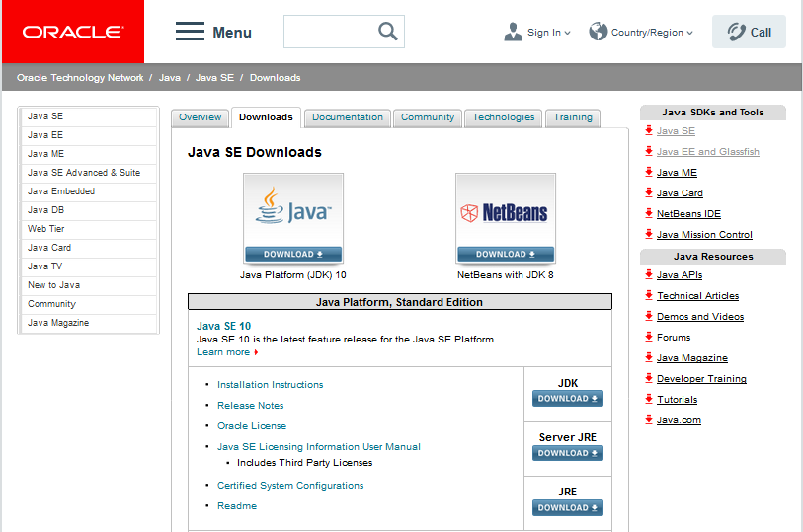
Task: Click the Sign In person icon
Action: (x=513, y=32)
